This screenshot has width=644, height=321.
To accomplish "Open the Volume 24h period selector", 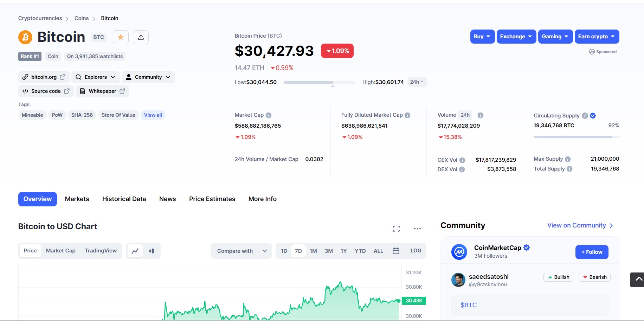I will pos(465,115).
